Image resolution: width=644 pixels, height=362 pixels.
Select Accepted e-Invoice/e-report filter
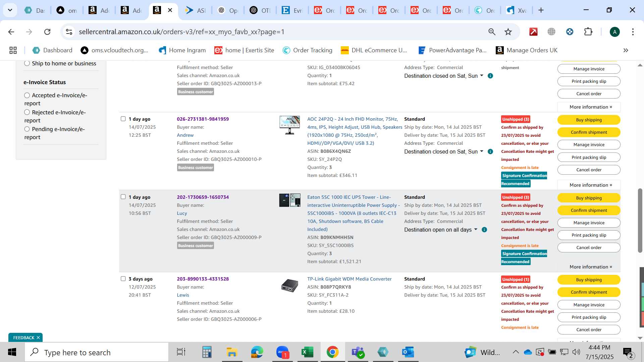[x=27, y=96]
